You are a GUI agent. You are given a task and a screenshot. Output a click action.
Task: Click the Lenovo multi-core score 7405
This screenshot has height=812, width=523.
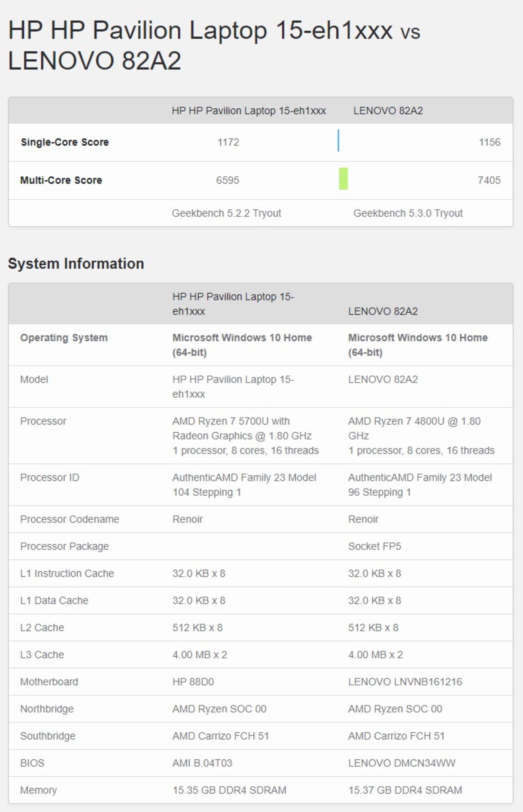489,180
